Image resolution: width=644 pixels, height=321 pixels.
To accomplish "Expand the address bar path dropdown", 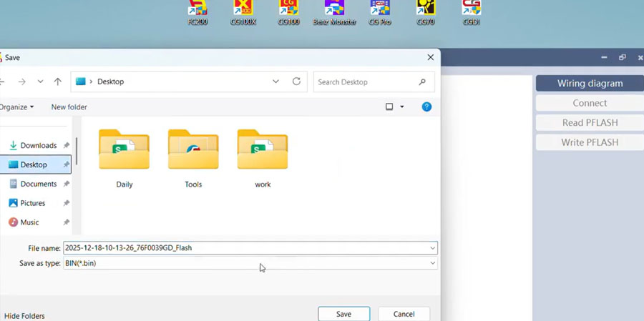I will coord(276,82).
